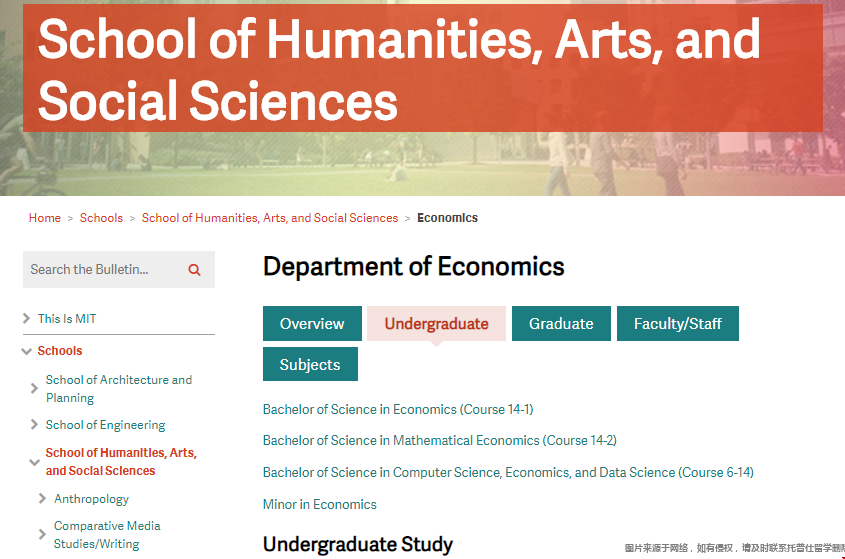Open School of Humanities breadcrumb link

270,218
